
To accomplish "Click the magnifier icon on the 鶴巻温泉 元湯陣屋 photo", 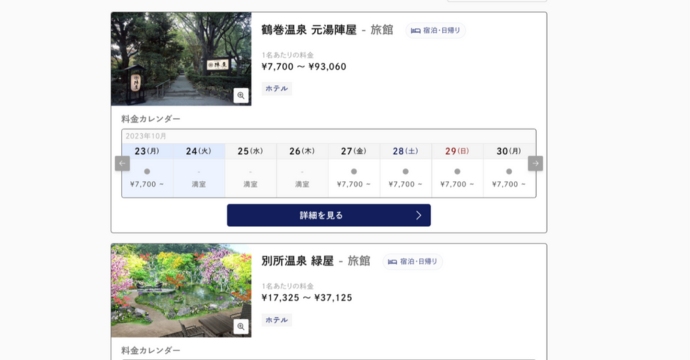I will [x=241, y=96].
